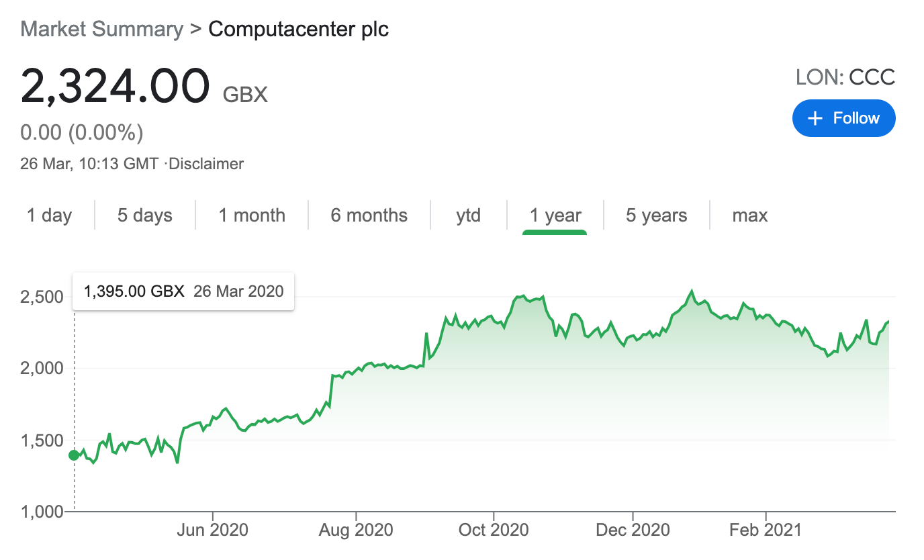Screen dimensions: 924x560
Task: Click the green chart start point dot
Action: 74,455
